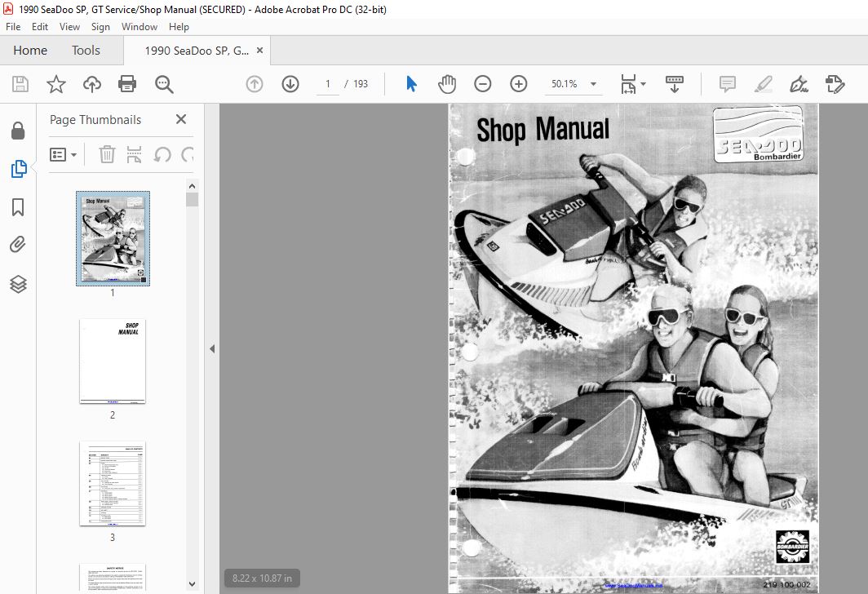Print the document using the printer icon
868x594 pixels.
click(x=127, y=84)
